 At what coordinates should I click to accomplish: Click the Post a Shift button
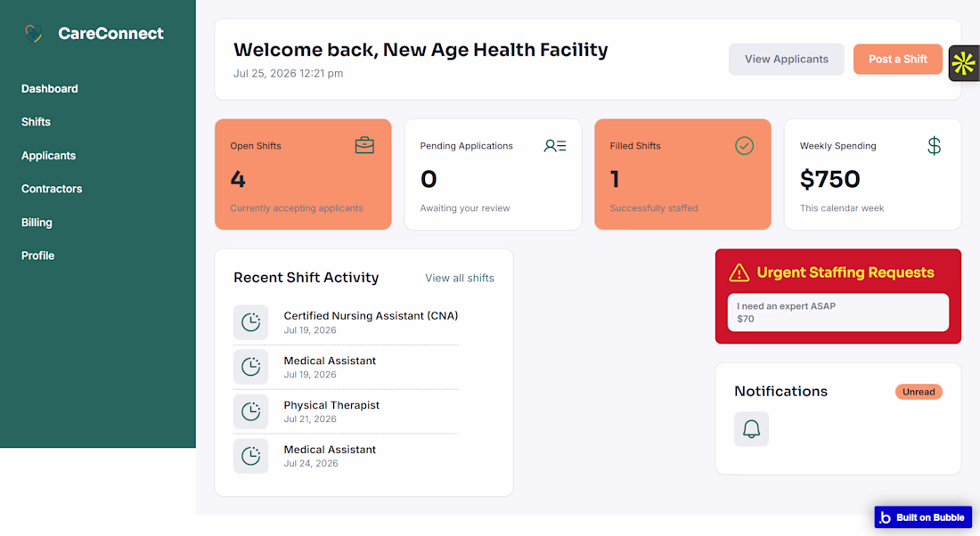point(897,60)
